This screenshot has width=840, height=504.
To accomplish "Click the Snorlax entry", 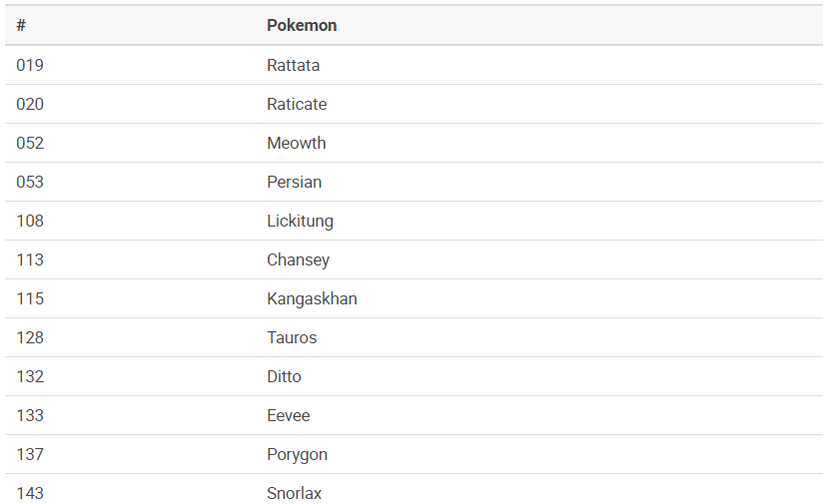I will click(x=294, y=493).
